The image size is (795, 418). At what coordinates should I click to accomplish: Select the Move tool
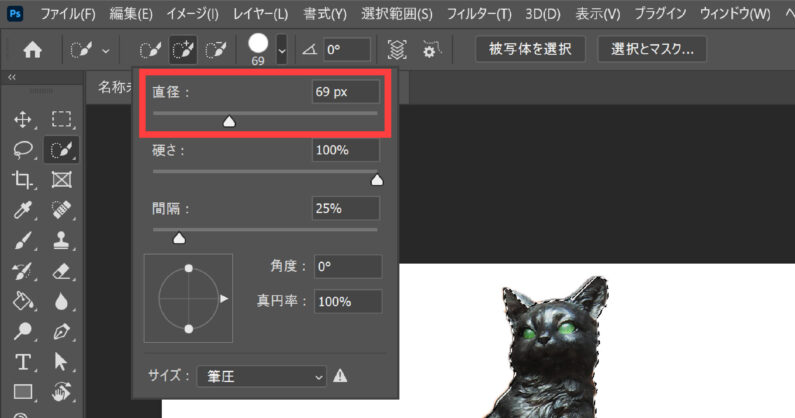(x=23, y=120)
